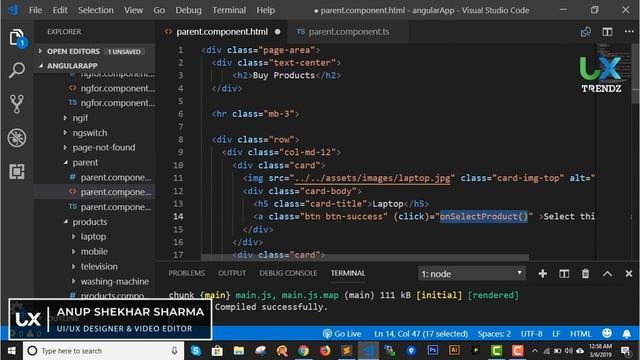
Task: Open Google Chrome from the taskbar
Action: 303,351
